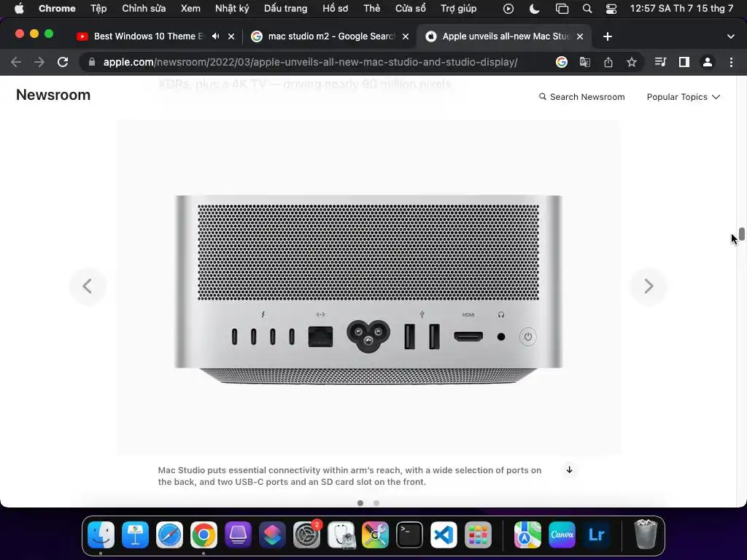The height and width of the screenshot is (560, 747).
Task: Select the second gallery pagination dot
Action: tap(376, 503)
